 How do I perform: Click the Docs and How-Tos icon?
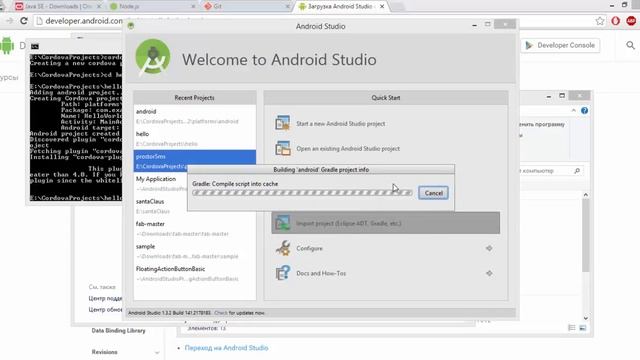click(282, 273)
